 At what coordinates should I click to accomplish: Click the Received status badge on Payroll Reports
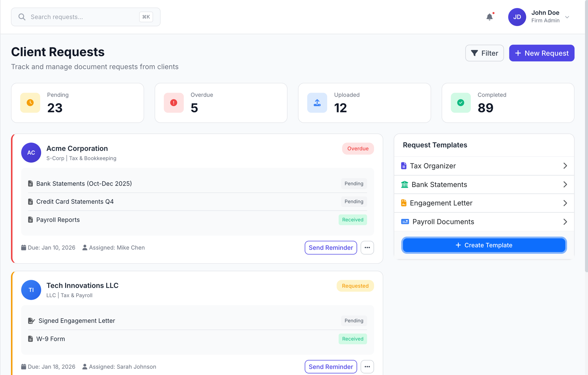click(x=352, y=220)
